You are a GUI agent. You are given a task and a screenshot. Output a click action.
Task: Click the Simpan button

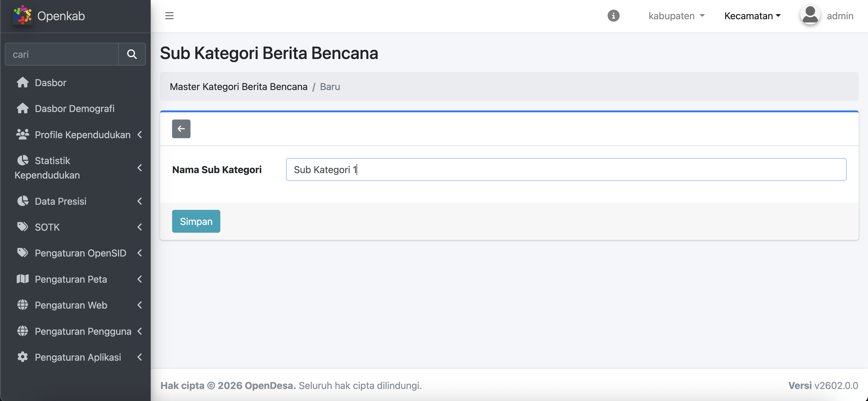click(x=196, y=221)
